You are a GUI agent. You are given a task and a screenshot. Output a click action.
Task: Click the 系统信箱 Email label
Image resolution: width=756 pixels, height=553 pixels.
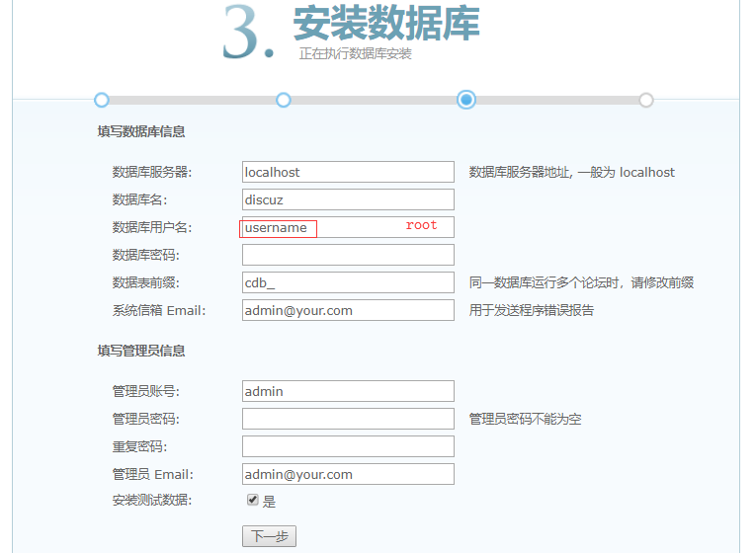tap(159, 311)
